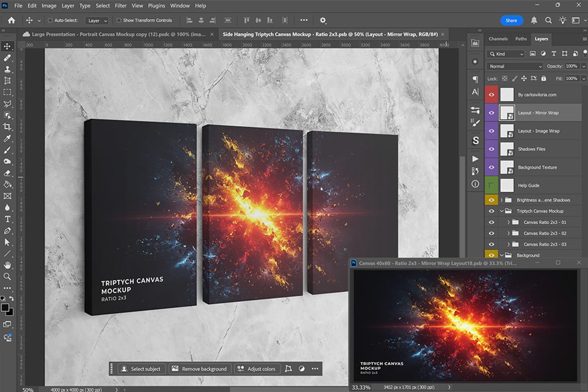This screenshot has width=588, height=392.
Task: Hide the Layout - Image Wrap layer
Action: [x=491, y=131]
